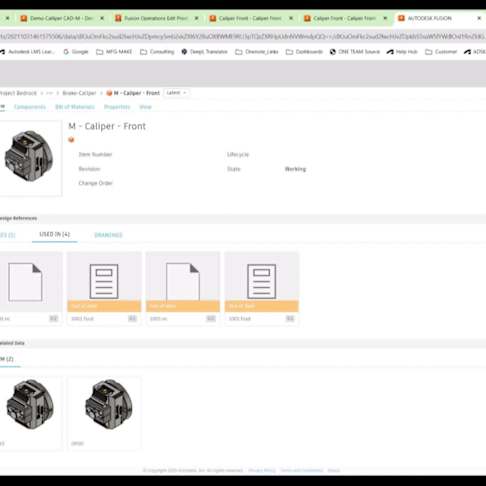
Task: Click the About footer link
Action: pos(334,470)
